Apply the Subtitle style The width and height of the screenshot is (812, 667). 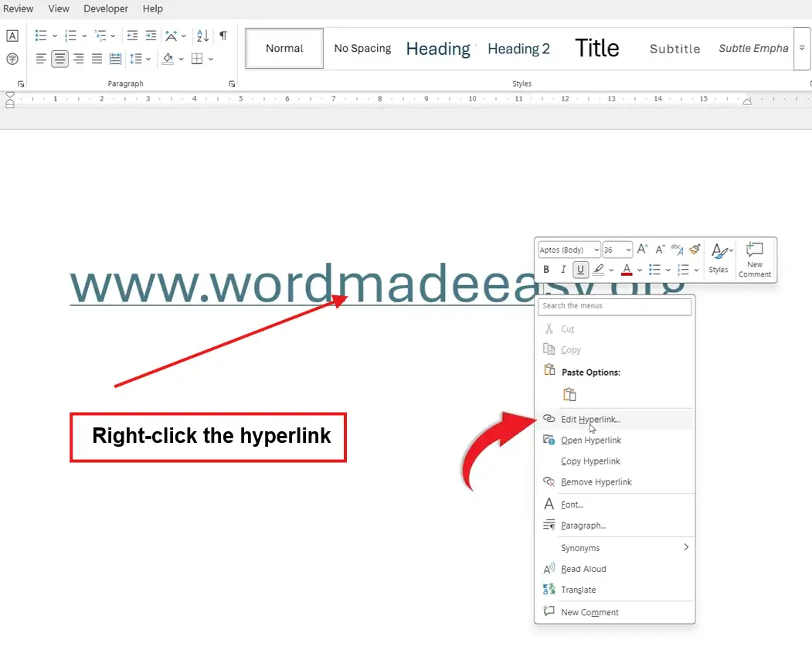pyautogui.click(x=674, y=49)
